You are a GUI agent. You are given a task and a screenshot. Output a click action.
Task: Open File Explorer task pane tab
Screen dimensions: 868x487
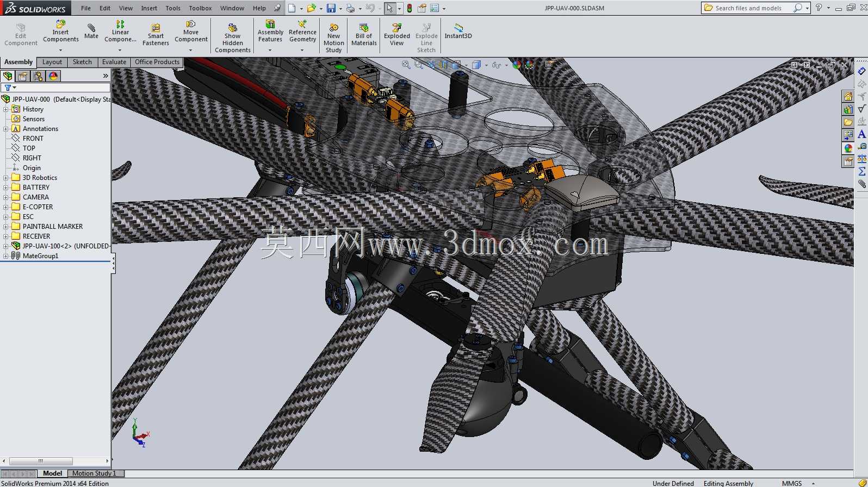tap(848, 122)
